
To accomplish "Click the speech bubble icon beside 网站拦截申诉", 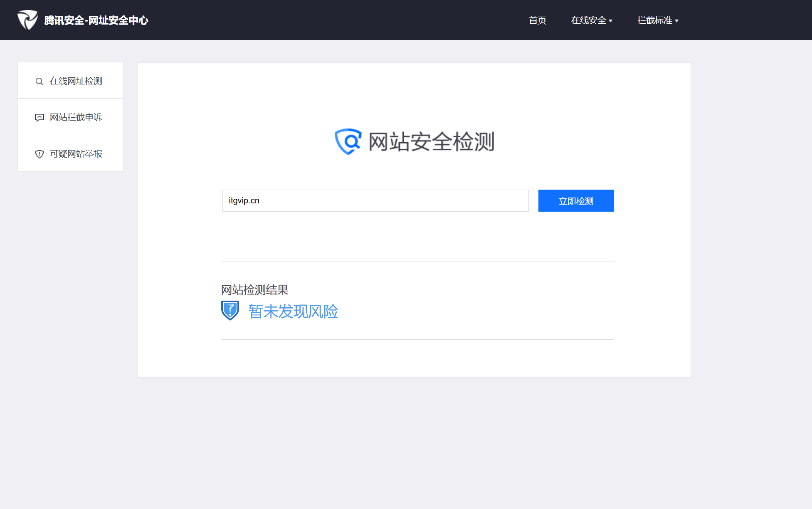I will (x=39, y=118).
